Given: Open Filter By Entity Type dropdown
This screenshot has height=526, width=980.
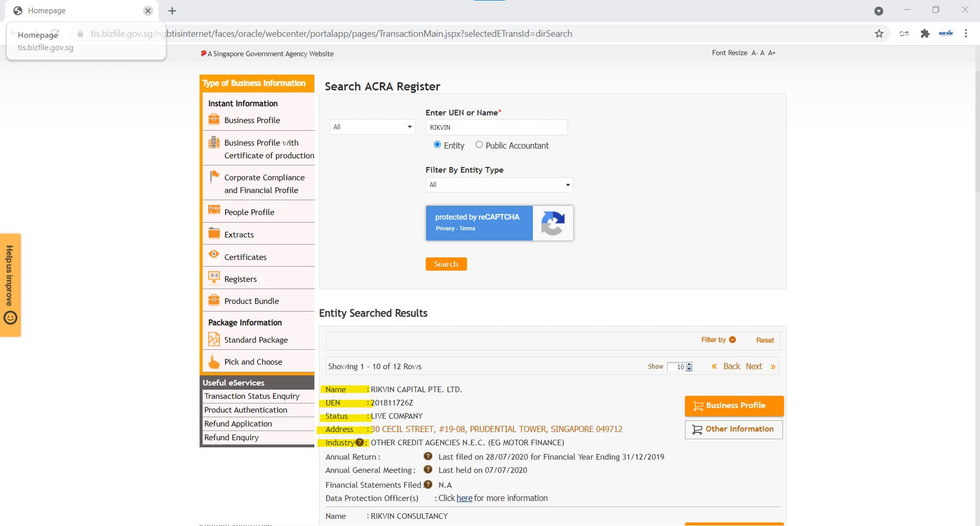Looking at the screenshot, I should (499, 184).
